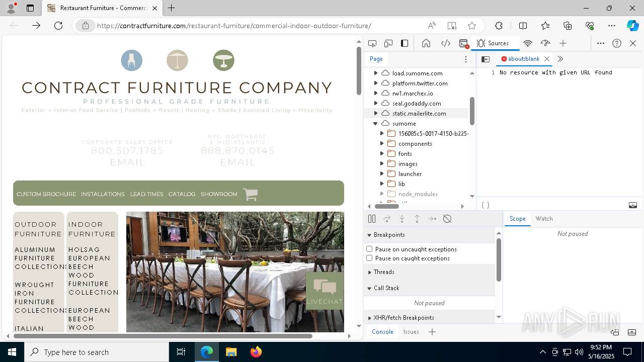Viewport: 644px width, 362px height.
Task: Add this page to favorites star
Action: 472,26
